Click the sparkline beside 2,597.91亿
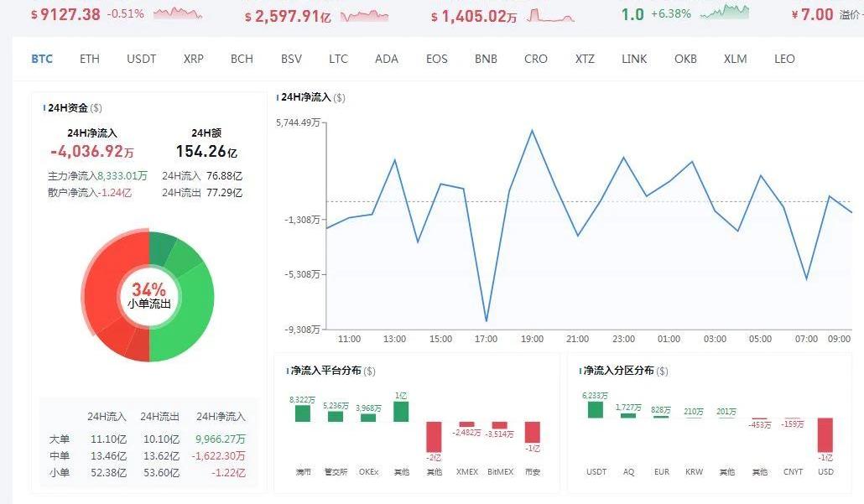Screen dimensions: 864x504 pyautogui.click(x=365, y=15)
